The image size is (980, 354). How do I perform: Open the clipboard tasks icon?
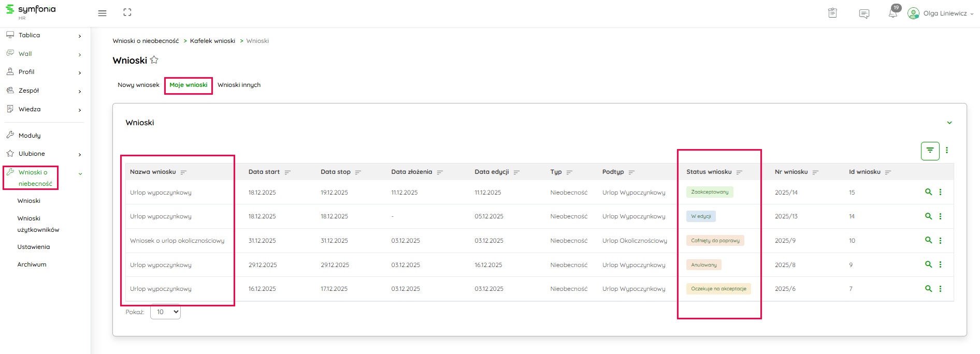click(x=832, y=13)
